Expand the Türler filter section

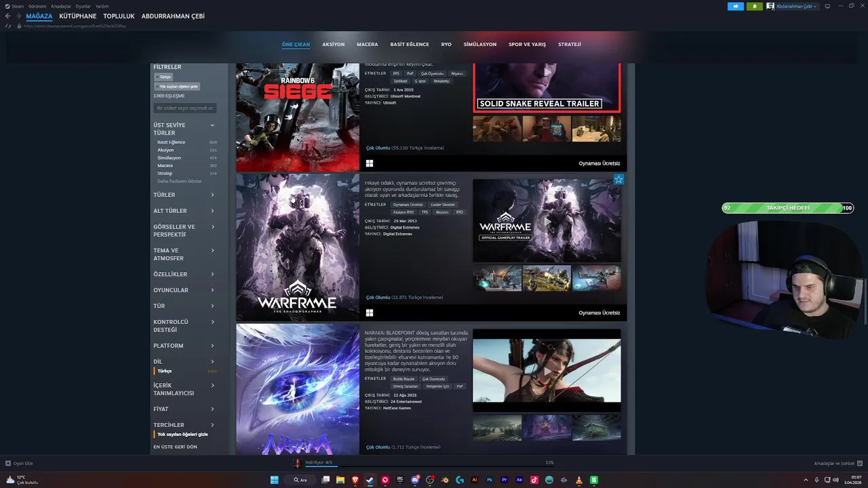pos(184,195)
